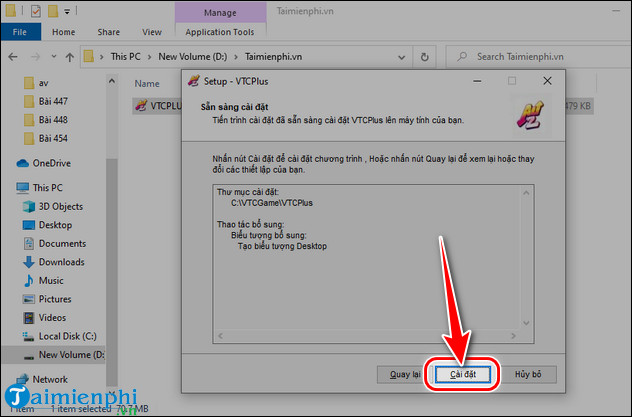Click the Hủy bỏ cancel button

(x=528, y=374)
